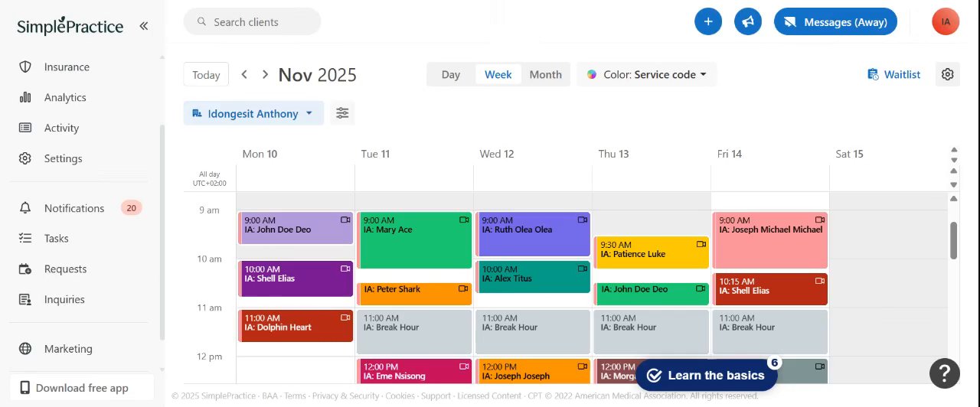980x407 pixels.
Task: Expand the Color: Service code dropdown
Action: [x=647, y=74]
